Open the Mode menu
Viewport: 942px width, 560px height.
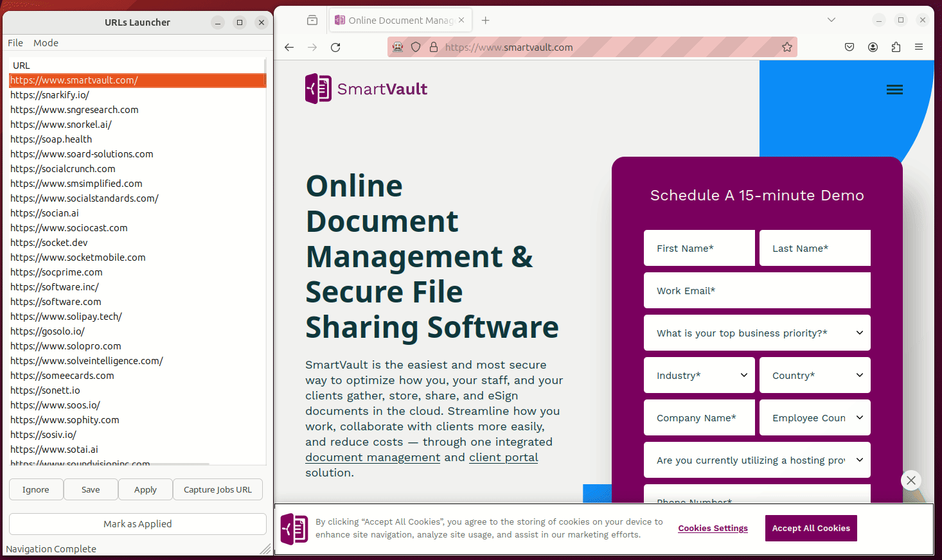point(46,43)
